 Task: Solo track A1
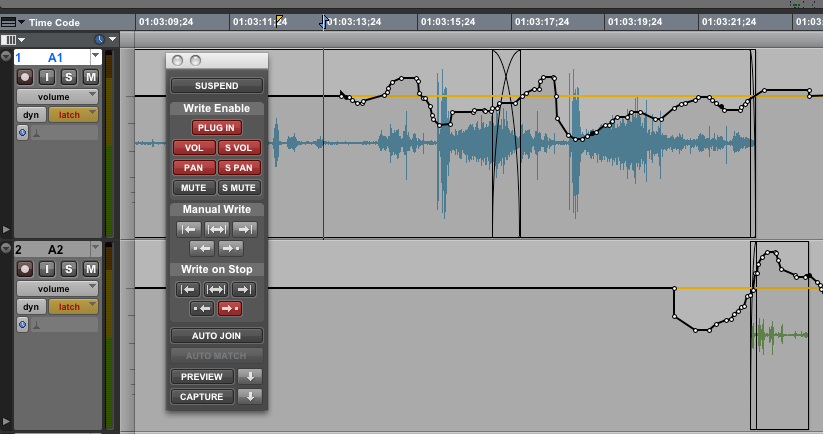coord(69,77)
